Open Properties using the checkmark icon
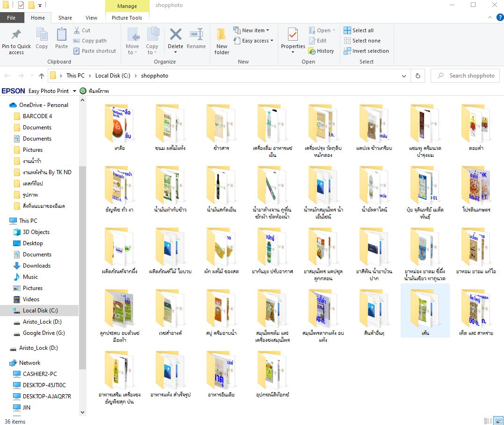This screenshot has height=425, width=504. coord(293,35)
